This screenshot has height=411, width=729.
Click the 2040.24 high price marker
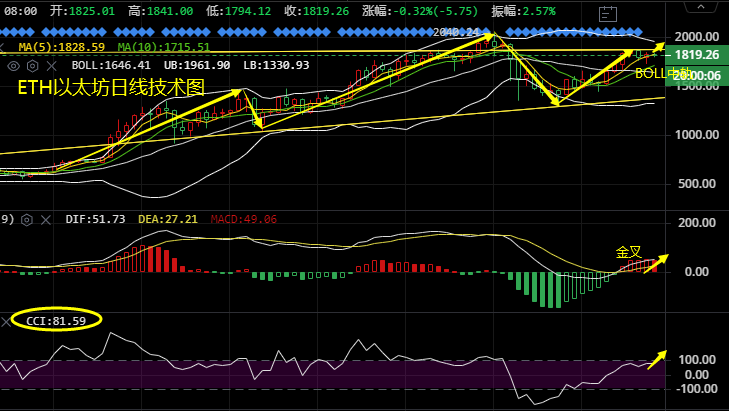pyautogui.click(x=454, y=32)
